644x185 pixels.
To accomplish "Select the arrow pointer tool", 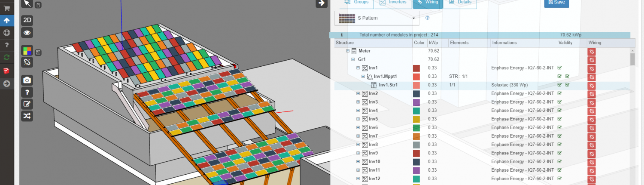I will coord(27,4).
